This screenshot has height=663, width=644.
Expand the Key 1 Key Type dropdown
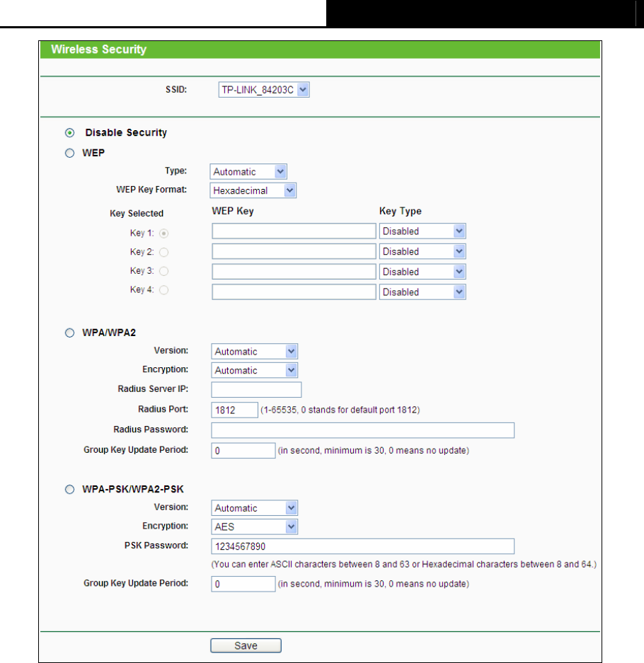[422, 231]
